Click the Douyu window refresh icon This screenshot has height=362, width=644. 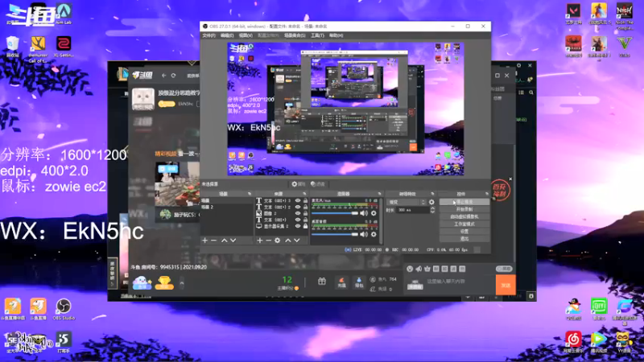click(x=173, y=76)
